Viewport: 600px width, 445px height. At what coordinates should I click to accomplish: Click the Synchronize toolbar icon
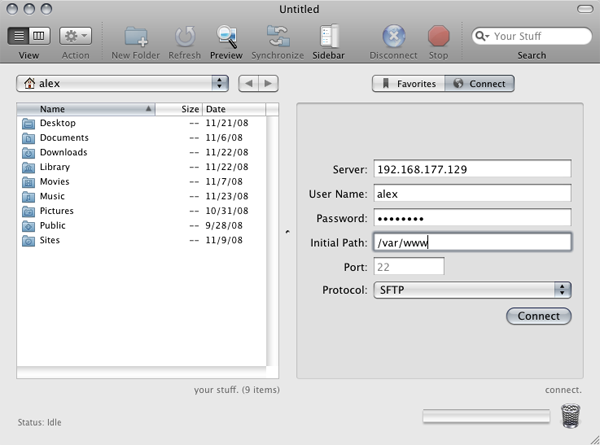pyautogui.click(x=278, y=36)
